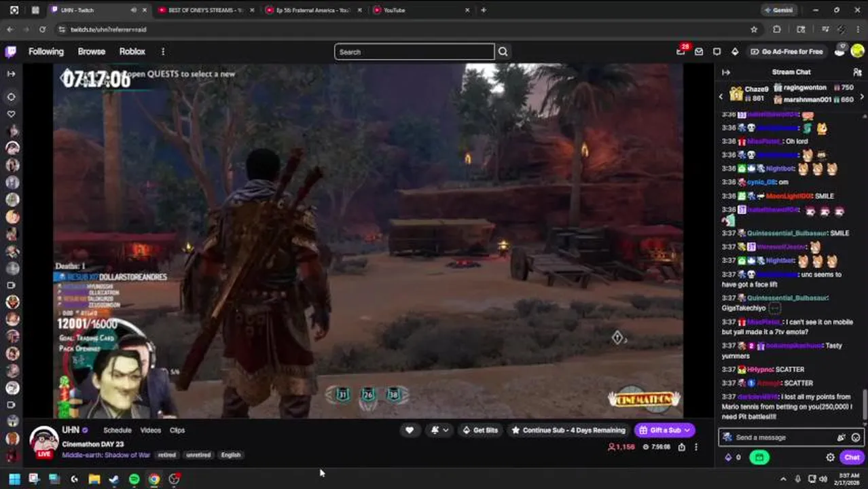
Task: Click the address bar URL
Action: (109, 29)
